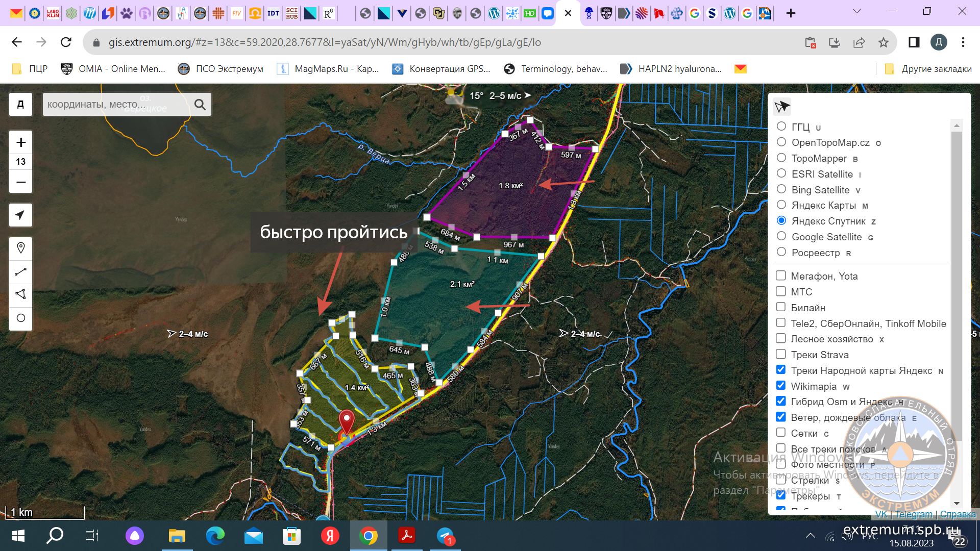Click the zoom out minus button
The image size is (980, 551).
point(21,182)
